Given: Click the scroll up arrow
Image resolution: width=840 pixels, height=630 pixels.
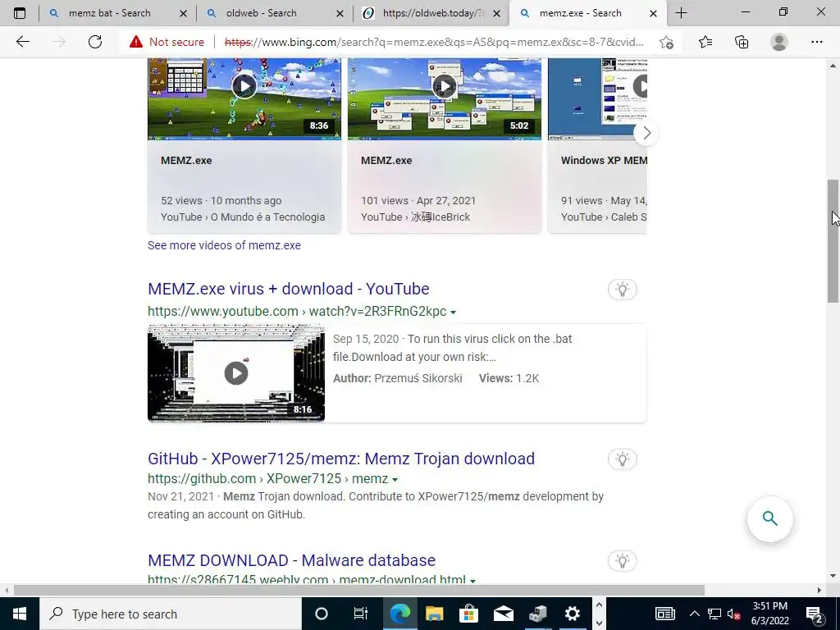Looking at the screenshot, I should click(x=833, y=66).
